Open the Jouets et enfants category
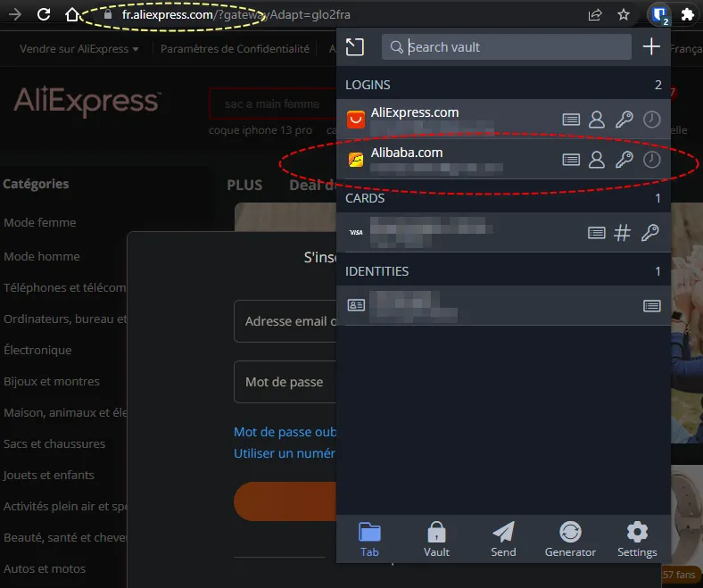The height and width of the screenshot is (588, 703). [x=48, y=475]
